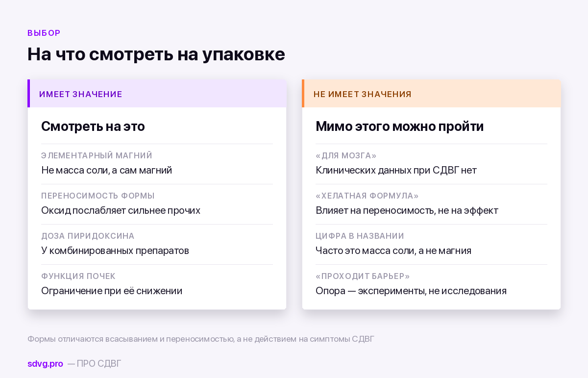Image resolution: width=588 pixels, height=378 pixels.
Task: Click the '«ХЕЛАТНАЯ ФОРМУЛА»' label
Action: click(367, 196)
